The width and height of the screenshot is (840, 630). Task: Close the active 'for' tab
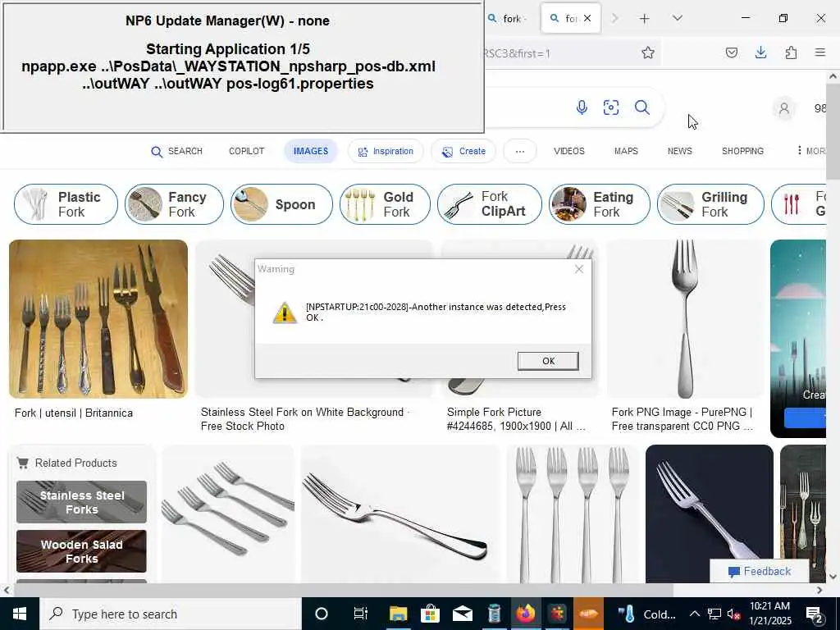click(587, 18)
